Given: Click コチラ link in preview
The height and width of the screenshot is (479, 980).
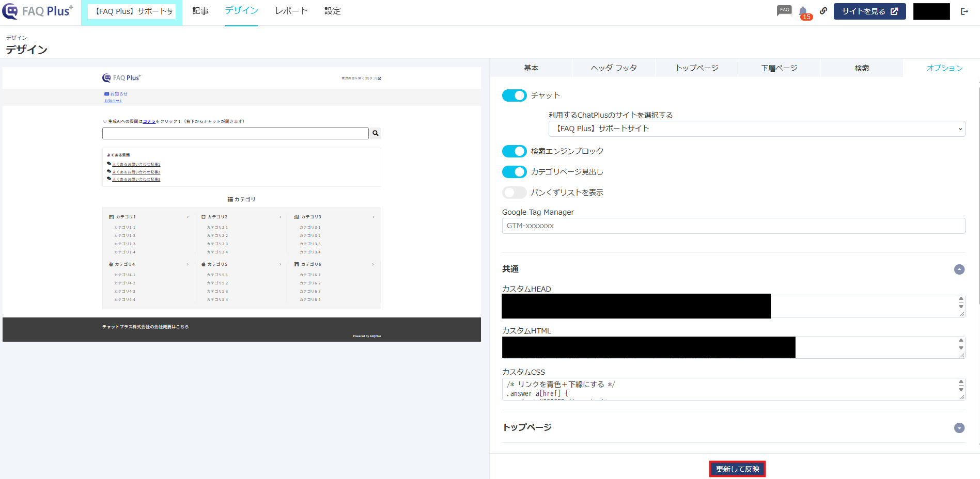Looking at the screenshot, I should pos(149,121).
